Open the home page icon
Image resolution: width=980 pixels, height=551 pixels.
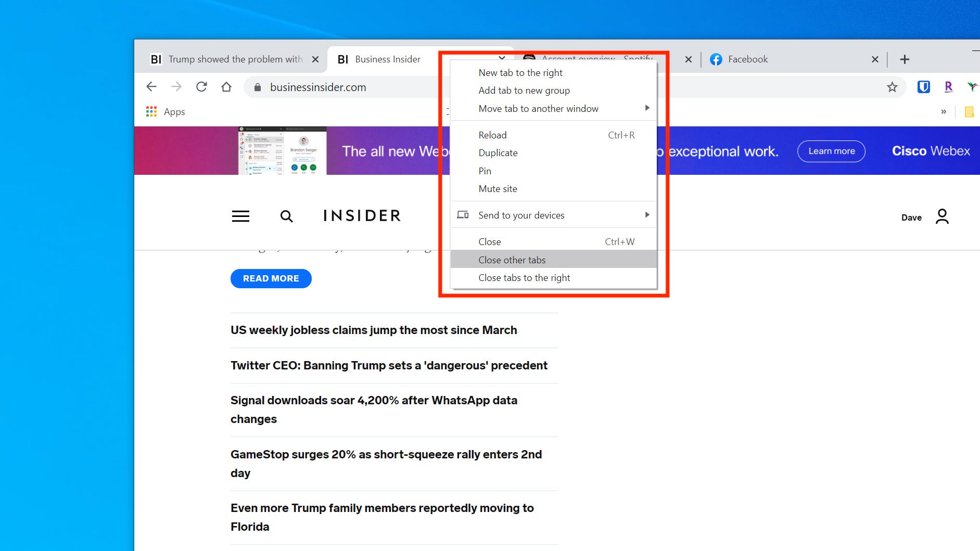[226, 87]
